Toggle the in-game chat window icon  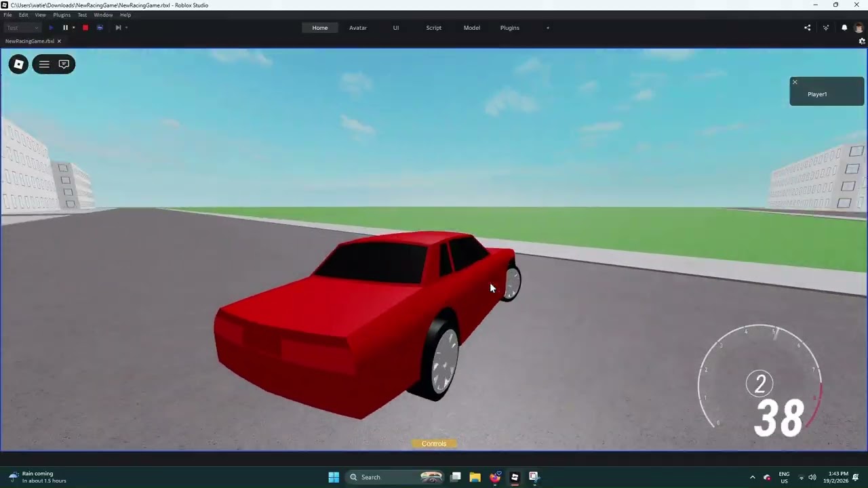point(64,64)
